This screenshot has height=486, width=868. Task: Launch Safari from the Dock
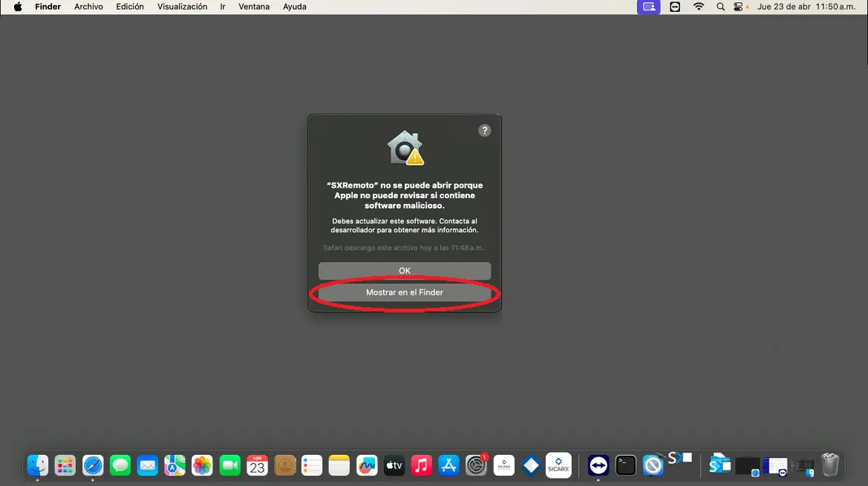pyautogui.click(x=93, y=465)
